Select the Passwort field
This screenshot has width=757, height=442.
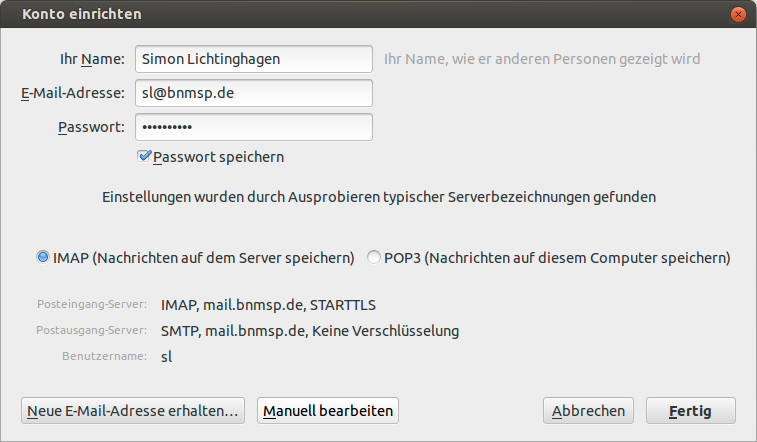pyautogui.click(x=254, y=127)
